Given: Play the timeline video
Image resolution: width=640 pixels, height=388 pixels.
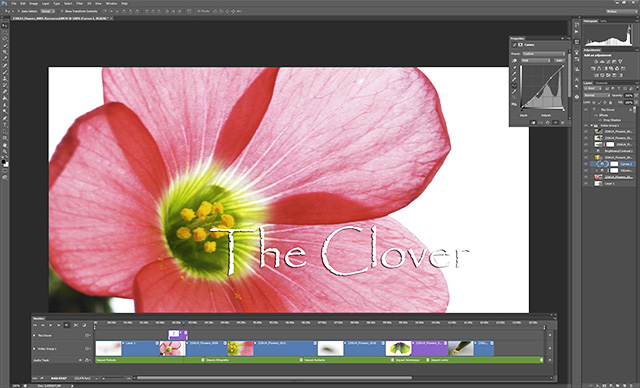Looking at the screenshot, I should (x=51, y=325).
